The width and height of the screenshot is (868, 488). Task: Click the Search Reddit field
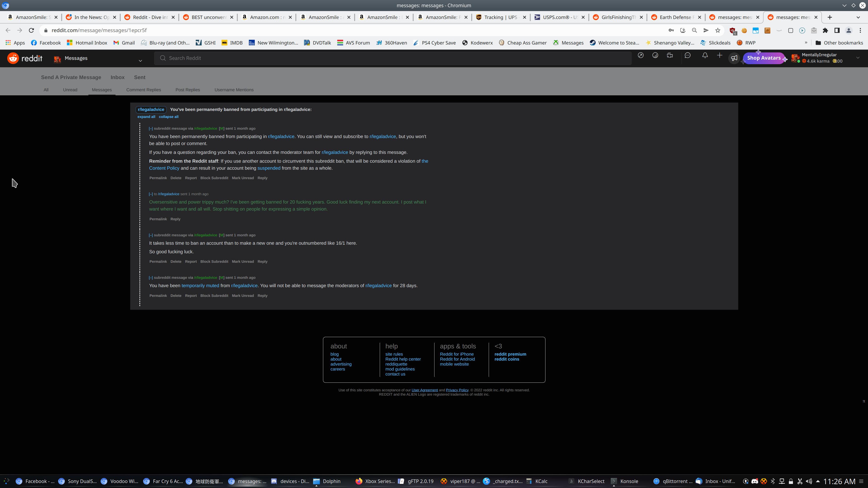(393, 58)
